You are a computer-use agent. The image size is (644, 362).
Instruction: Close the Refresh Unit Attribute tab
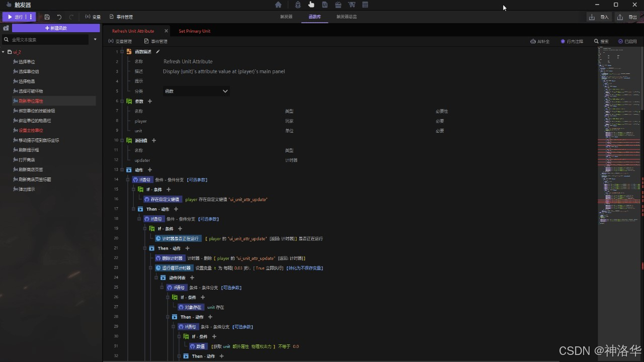[166, 31]
